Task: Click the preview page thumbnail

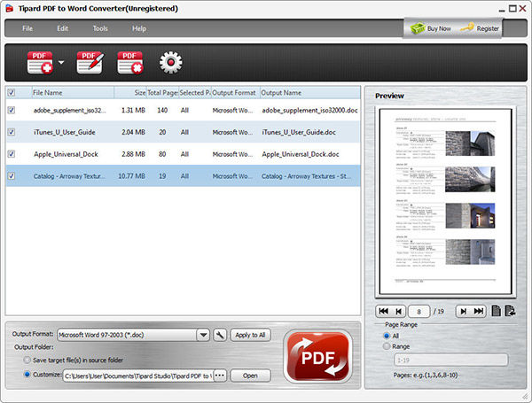Action: coord(445,202)
